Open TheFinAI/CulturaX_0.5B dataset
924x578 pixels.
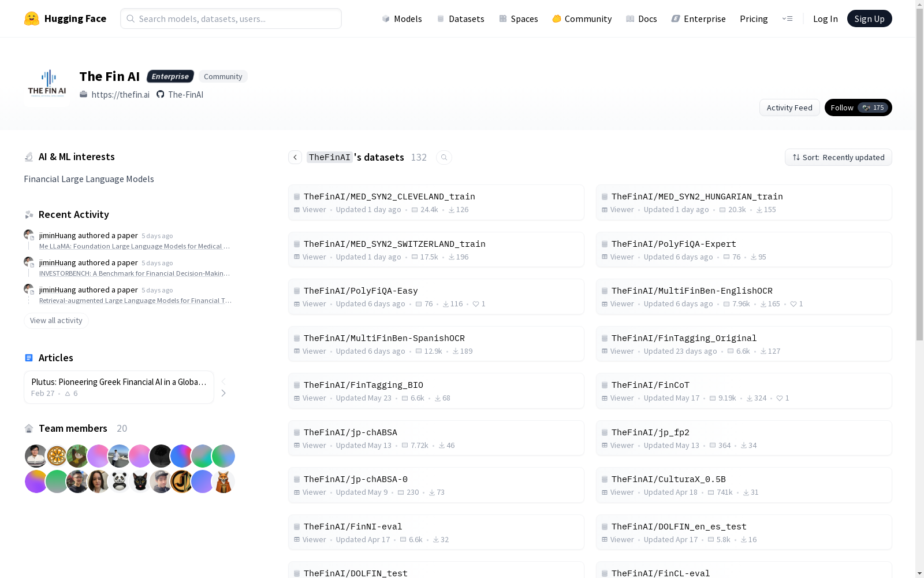744,485
